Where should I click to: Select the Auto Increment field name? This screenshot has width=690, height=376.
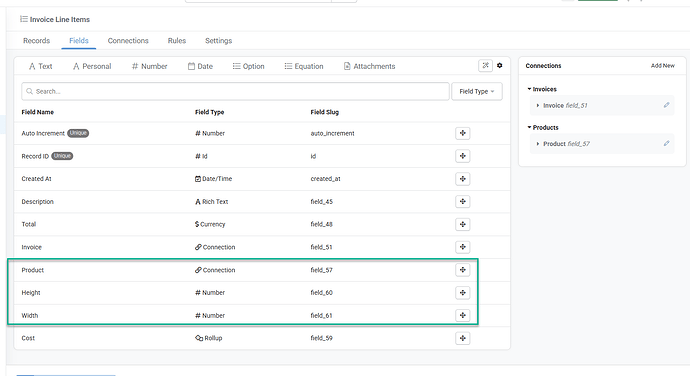click(x=43, y=133)
